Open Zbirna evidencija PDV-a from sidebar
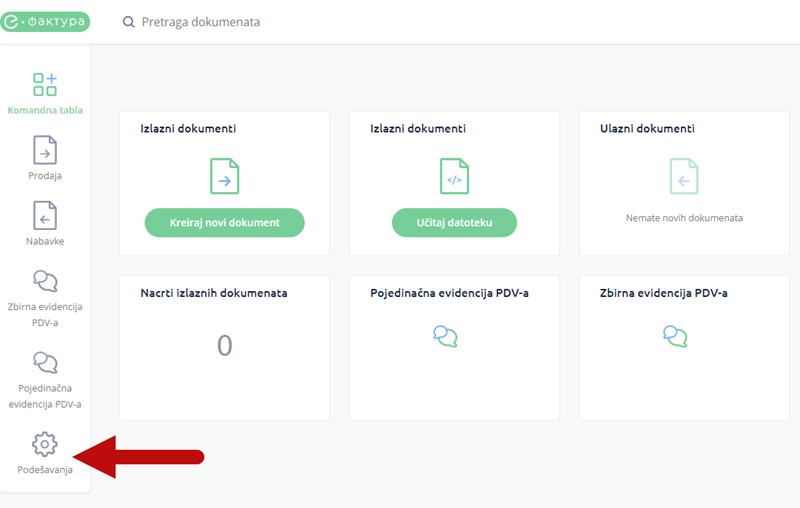This screenshot has width=800, height=508. (x=45, y=281)
